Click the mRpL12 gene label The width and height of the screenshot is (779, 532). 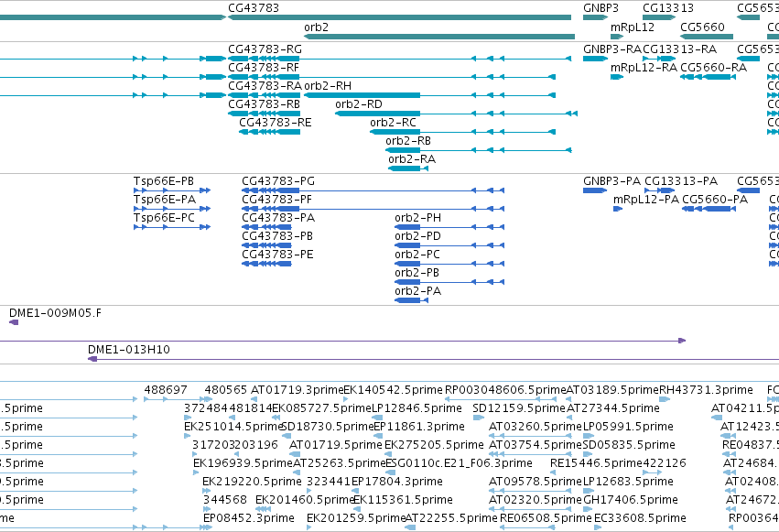(x=632, y=27)
